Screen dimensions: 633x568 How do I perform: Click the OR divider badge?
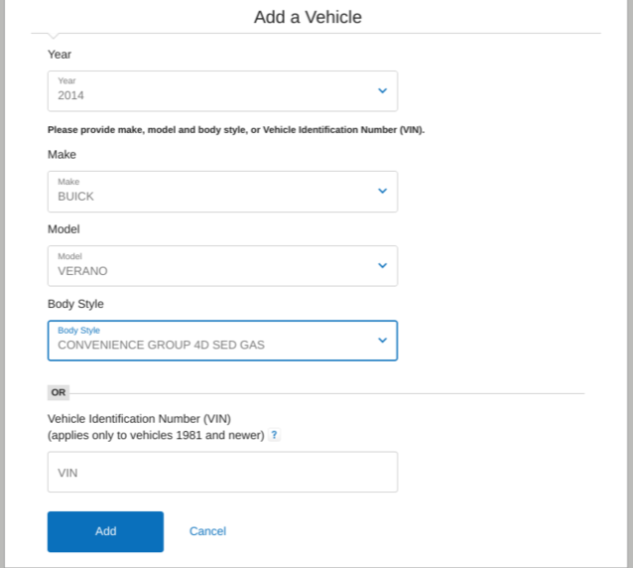pos(58,392)
